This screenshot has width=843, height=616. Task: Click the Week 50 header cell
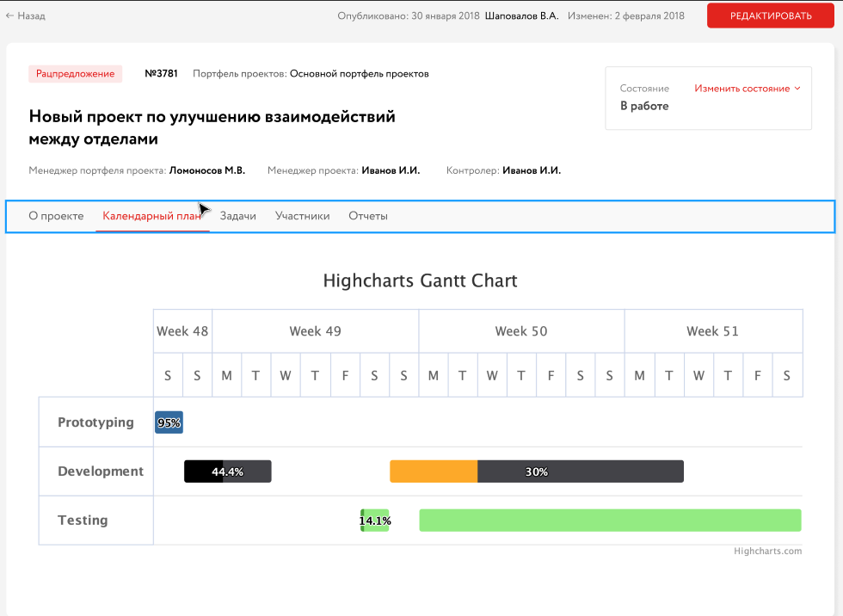pos(521,331)
